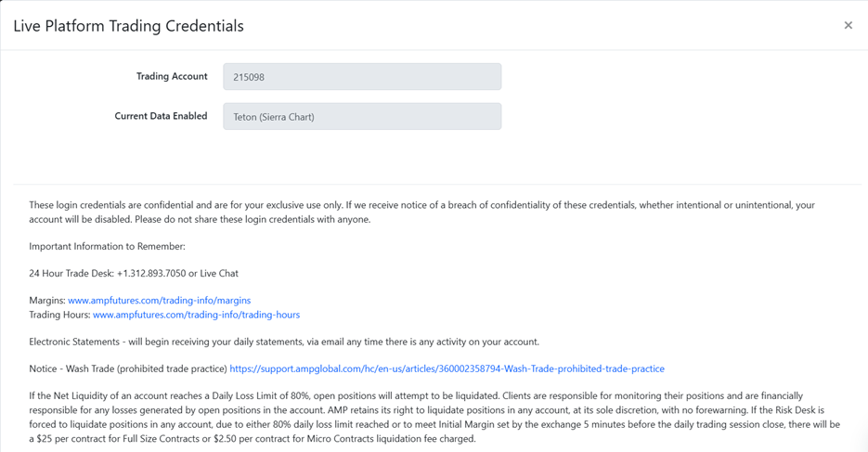This screenshot has height=452, width=868.
Task: Open the trading-hours link
Action: pos(196,315)
